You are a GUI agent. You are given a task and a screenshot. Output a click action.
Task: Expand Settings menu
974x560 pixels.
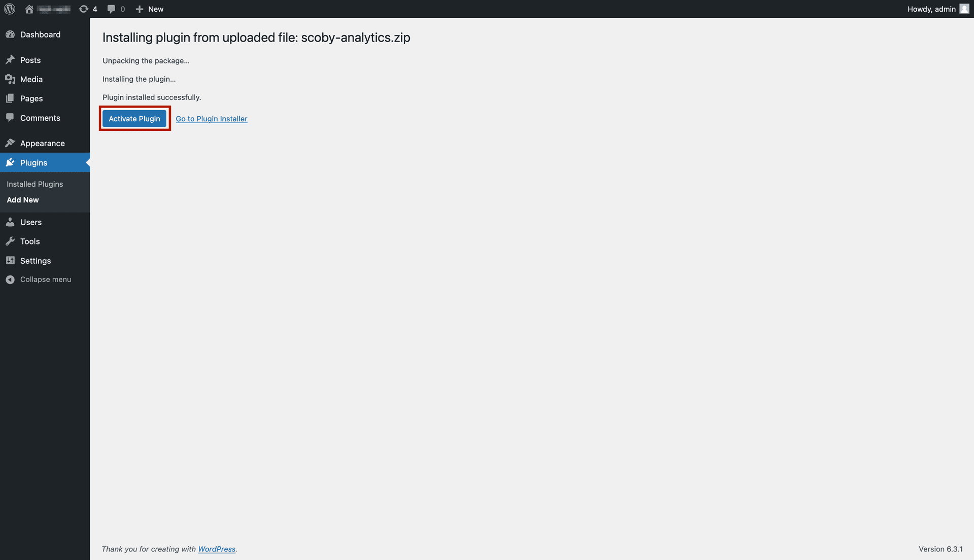35,261
